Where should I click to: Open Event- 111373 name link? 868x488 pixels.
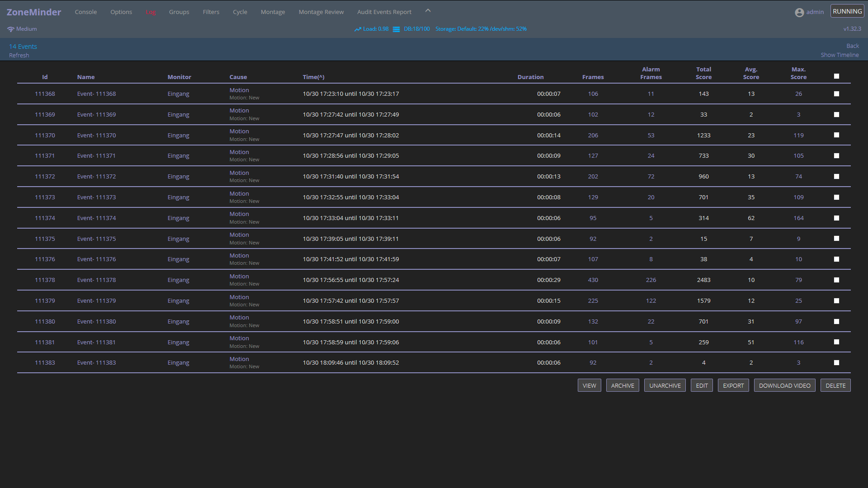[96, 197]
